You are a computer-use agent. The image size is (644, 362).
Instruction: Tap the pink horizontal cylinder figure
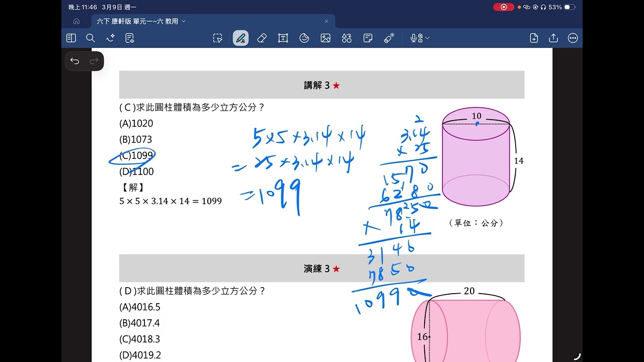[x=466, y=331]
